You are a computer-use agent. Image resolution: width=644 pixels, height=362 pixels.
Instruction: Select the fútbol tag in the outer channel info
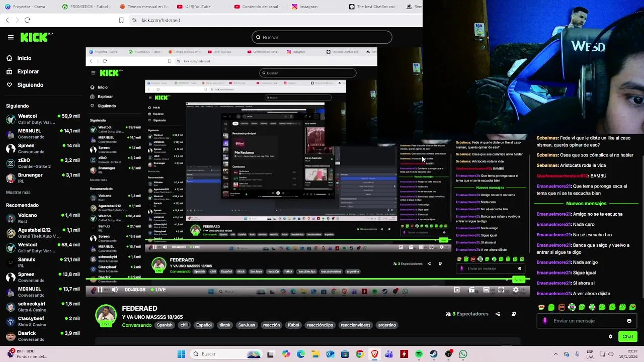point(293,325)
